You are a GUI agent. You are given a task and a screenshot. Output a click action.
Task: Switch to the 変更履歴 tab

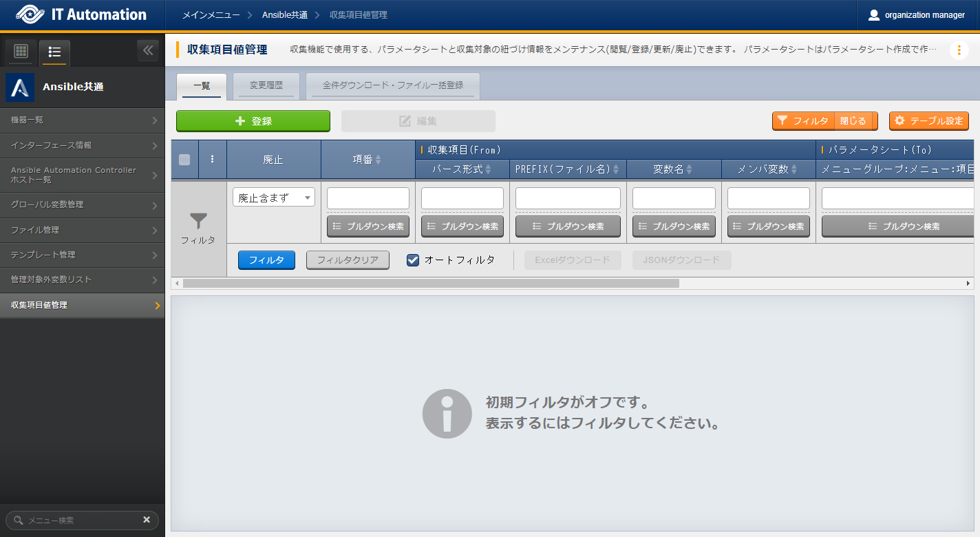click(x=266, y=85)
